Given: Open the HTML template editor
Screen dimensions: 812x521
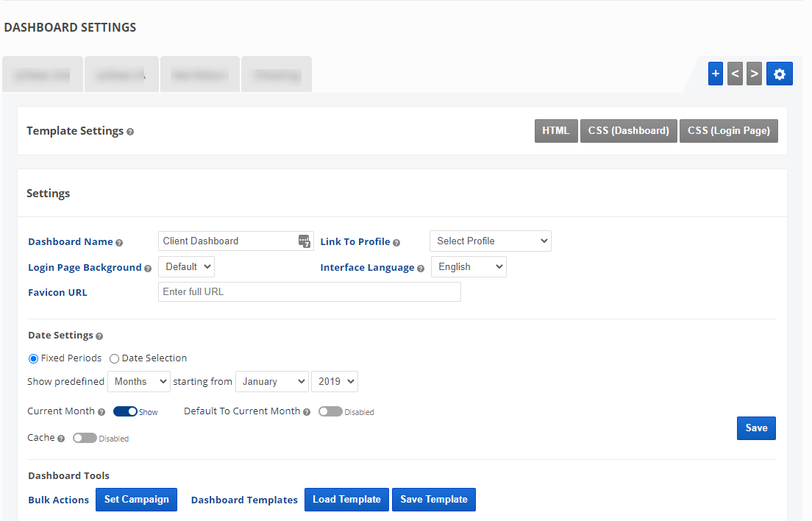Looking at the screenshot, I should coord(555,130).
